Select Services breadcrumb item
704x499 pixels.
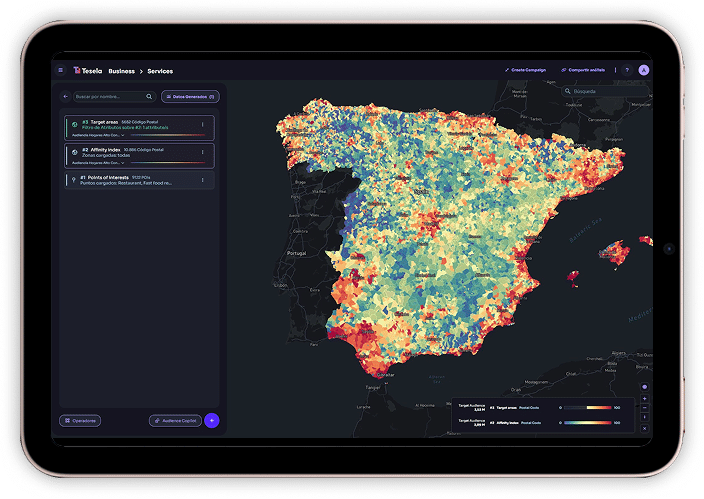point(160,71)
